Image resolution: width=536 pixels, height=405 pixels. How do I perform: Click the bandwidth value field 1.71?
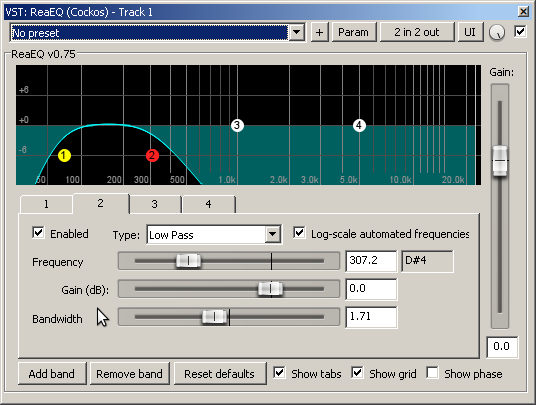371,317
